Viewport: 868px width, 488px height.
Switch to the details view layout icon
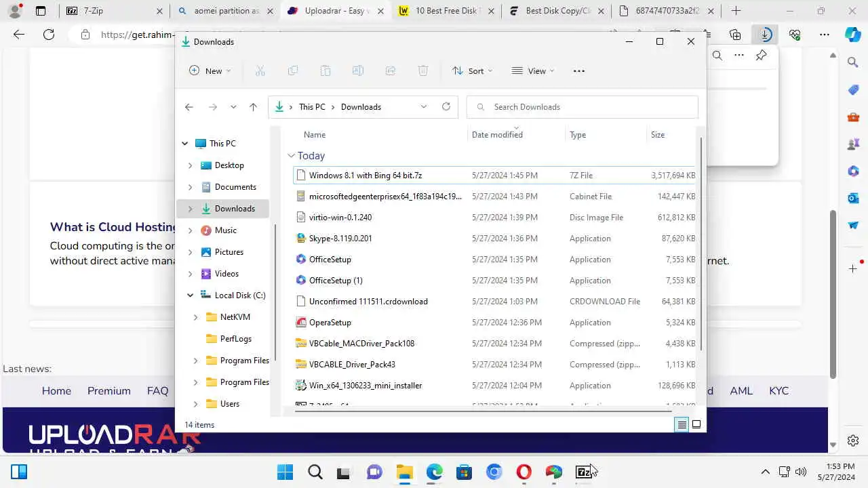pos(682,424)
